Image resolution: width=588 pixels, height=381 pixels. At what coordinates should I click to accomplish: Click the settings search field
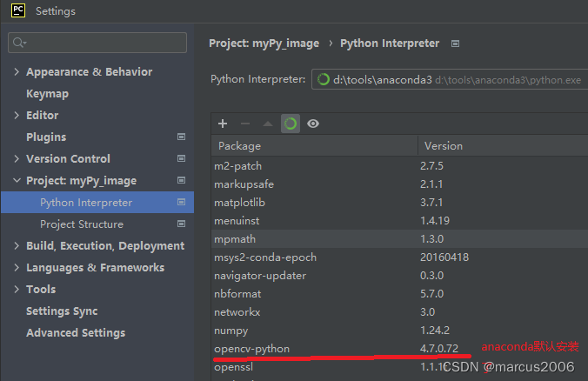[x=97, y=43]
